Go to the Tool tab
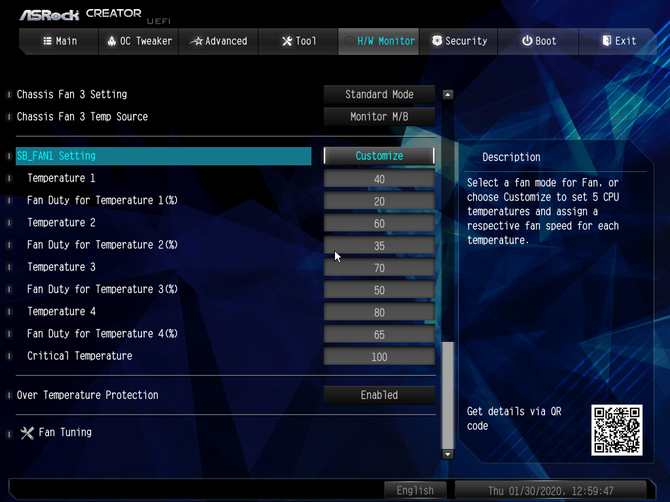 (298, 41)
